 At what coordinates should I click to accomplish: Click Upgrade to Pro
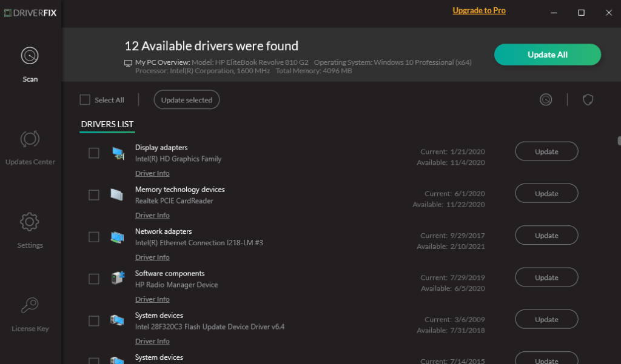tap(479, 11)
